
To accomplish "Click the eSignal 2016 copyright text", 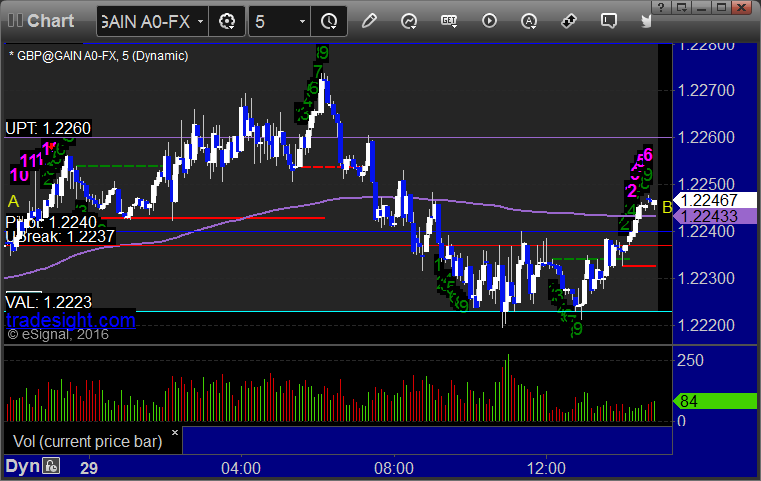I will (58, 334).
